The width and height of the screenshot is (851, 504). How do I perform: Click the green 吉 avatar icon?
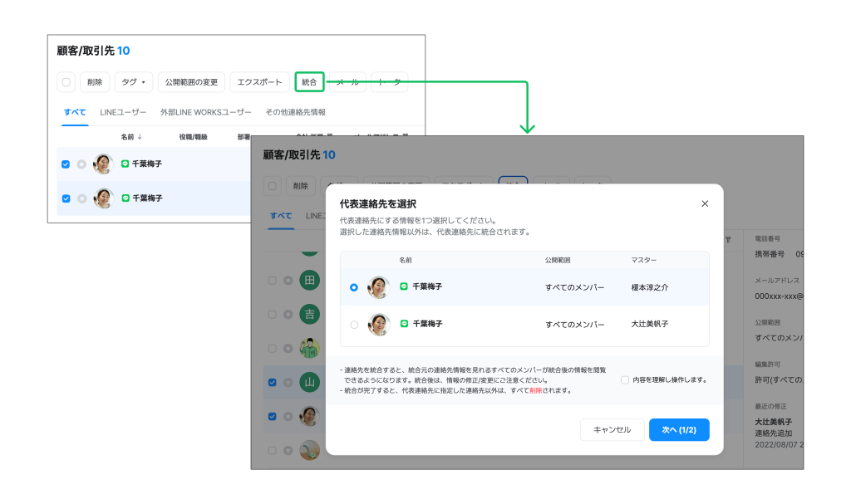pyautogui.click(x=309, y=314)
